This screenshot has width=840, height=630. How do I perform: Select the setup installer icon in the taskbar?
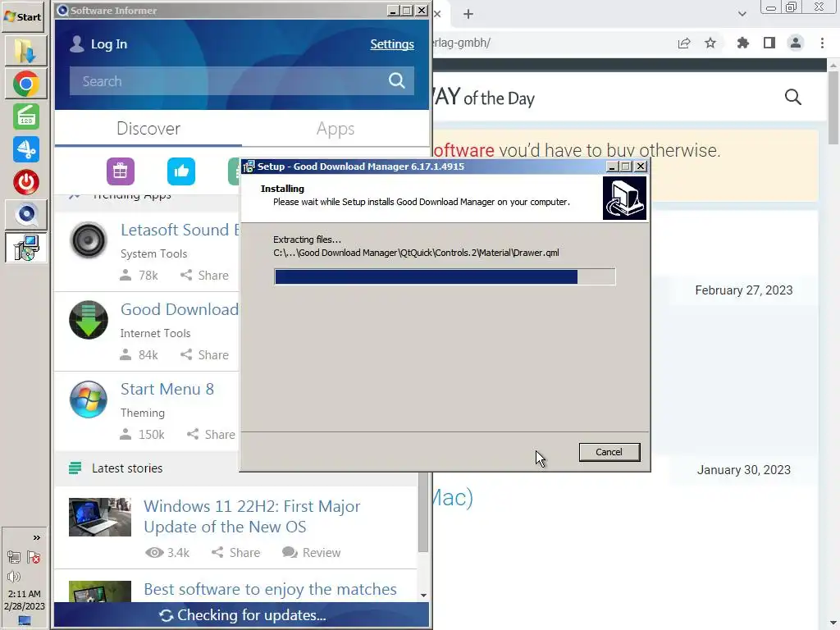click(x=25, y=248)
